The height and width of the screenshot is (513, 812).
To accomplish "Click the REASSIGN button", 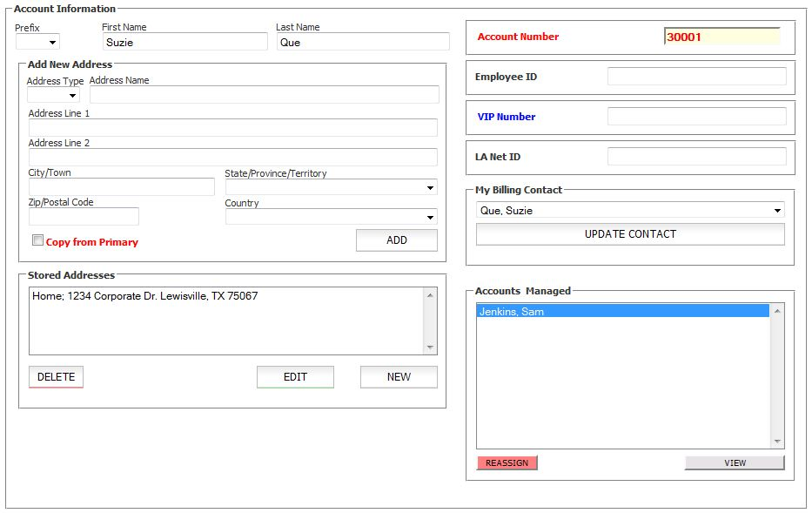I will point(507,462).
